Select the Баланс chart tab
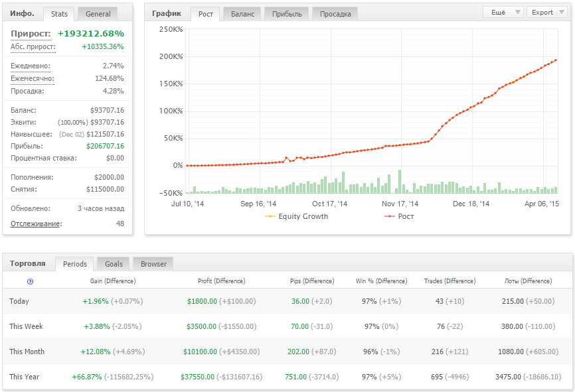 [x=242, y=14]
